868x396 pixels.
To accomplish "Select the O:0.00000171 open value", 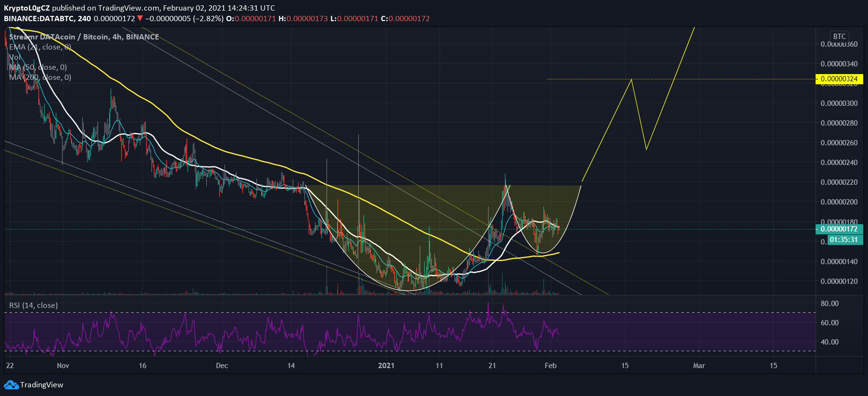I will (x=251, y=18).
